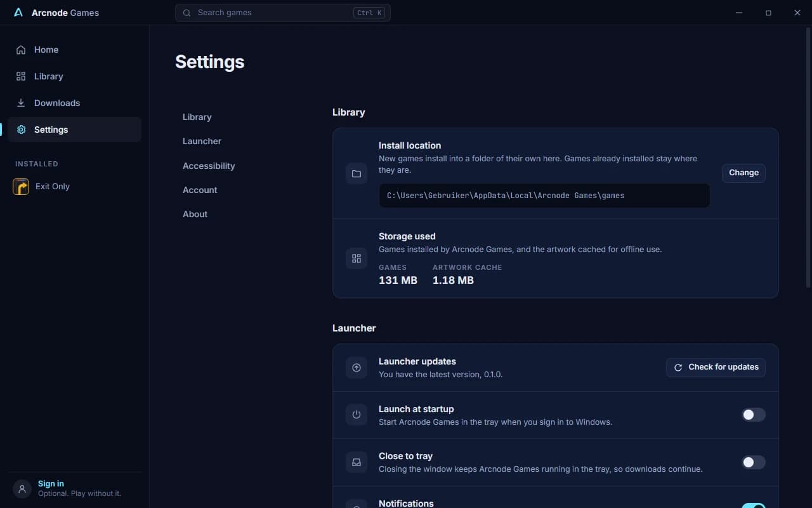The height and width of the screenshot is (508, 812).
Task: Click the Sign in link
Action: pyautogui.click(x=51, y=484)
